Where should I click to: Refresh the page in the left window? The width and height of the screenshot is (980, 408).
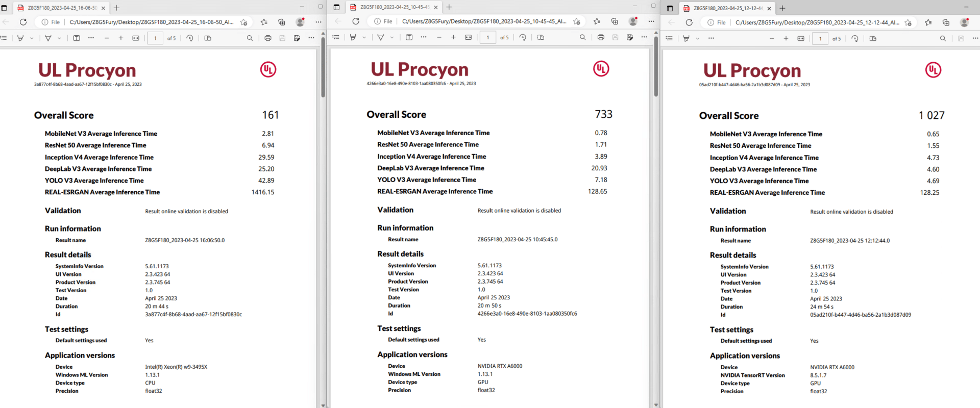pos(23,22)
